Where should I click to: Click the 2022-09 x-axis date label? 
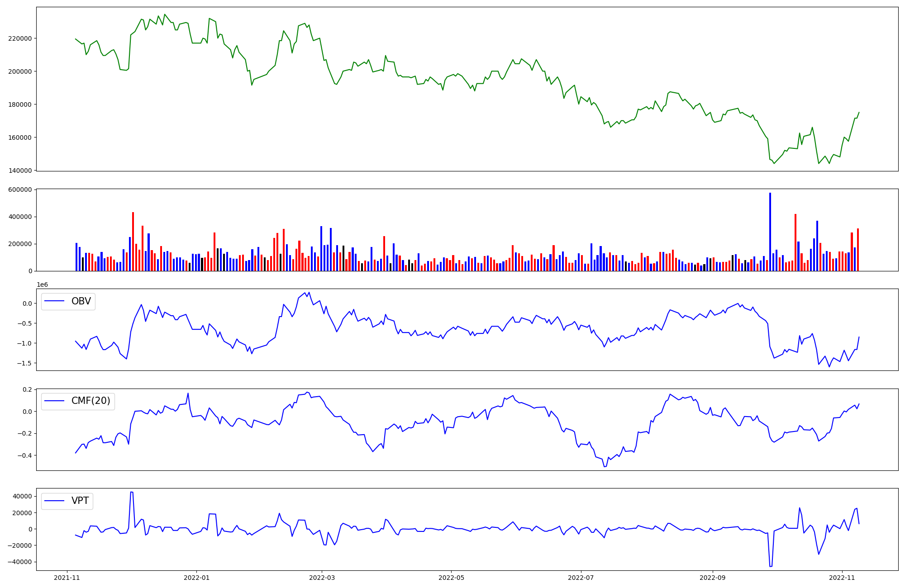tap(713, 578)
